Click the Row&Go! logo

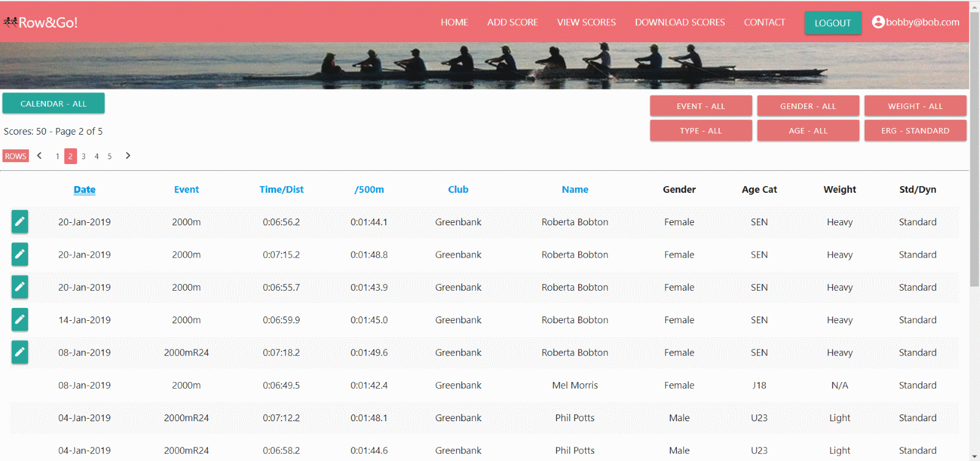40,23
